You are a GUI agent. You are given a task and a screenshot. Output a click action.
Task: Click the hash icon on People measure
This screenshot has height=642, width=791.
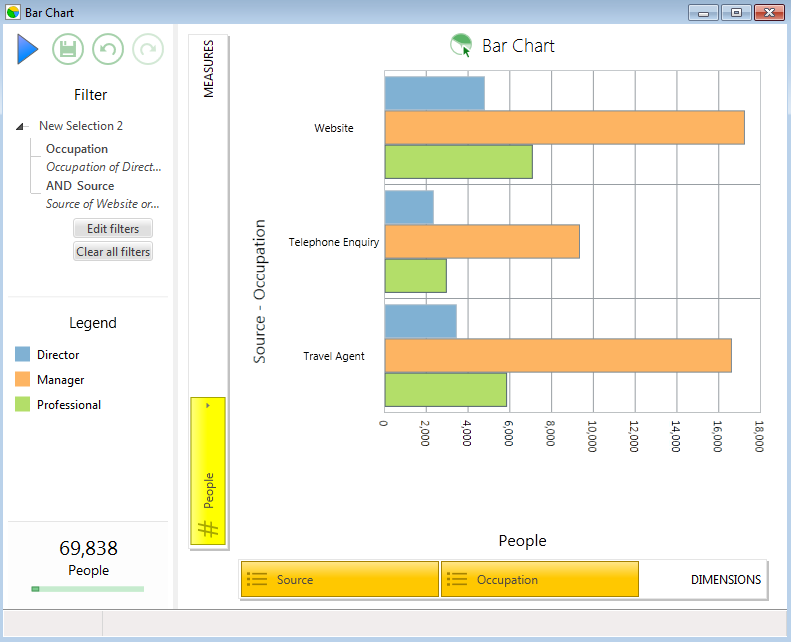coord(208,528)
